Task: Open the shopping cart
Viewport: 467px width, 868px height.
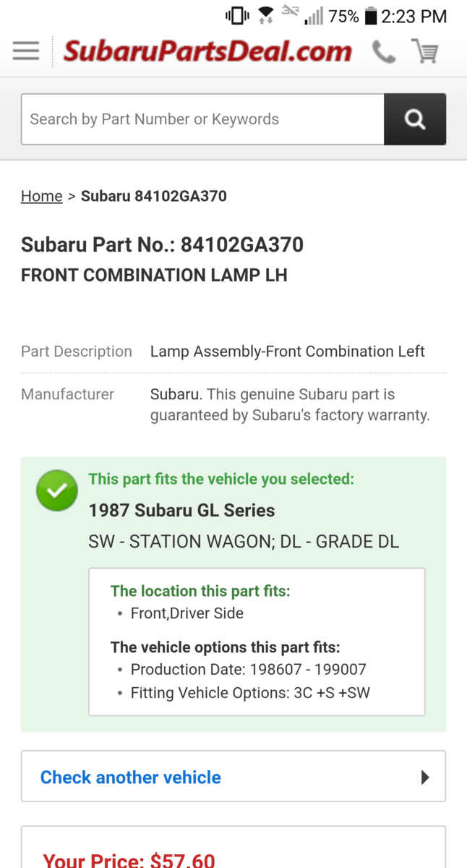Action: pos(425,51)
